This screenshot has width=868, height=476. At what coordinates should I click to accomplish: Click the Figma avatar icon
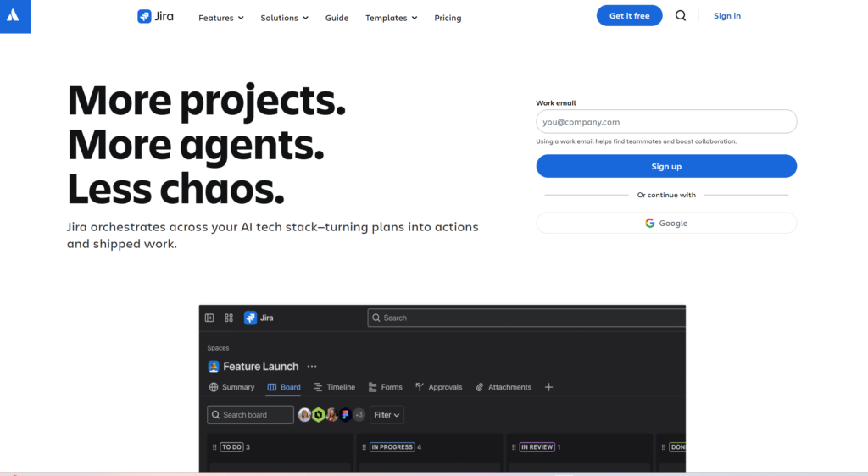(346, 415)
